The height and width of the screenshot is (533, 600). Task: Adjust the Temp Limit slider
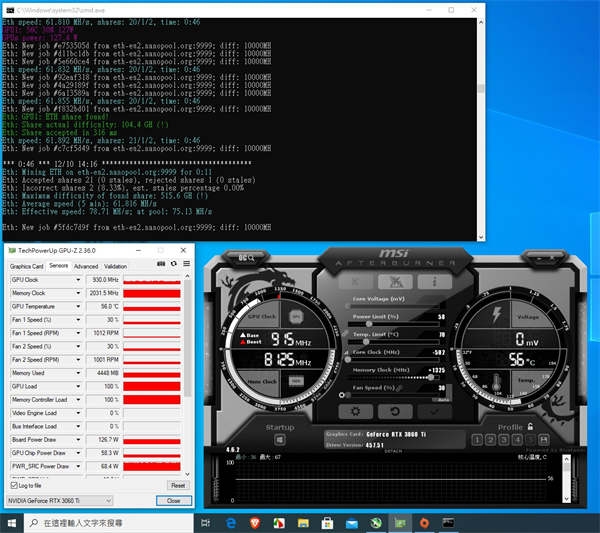coord(394,341)
